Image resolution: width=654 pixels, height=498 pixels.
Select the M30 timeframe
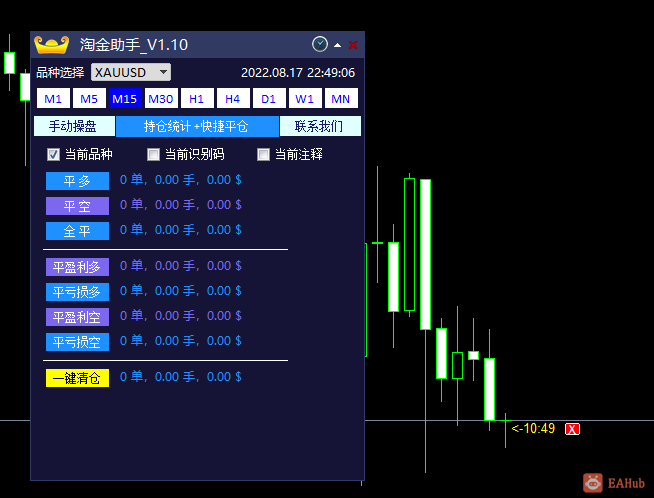click(x=161, y=98)
